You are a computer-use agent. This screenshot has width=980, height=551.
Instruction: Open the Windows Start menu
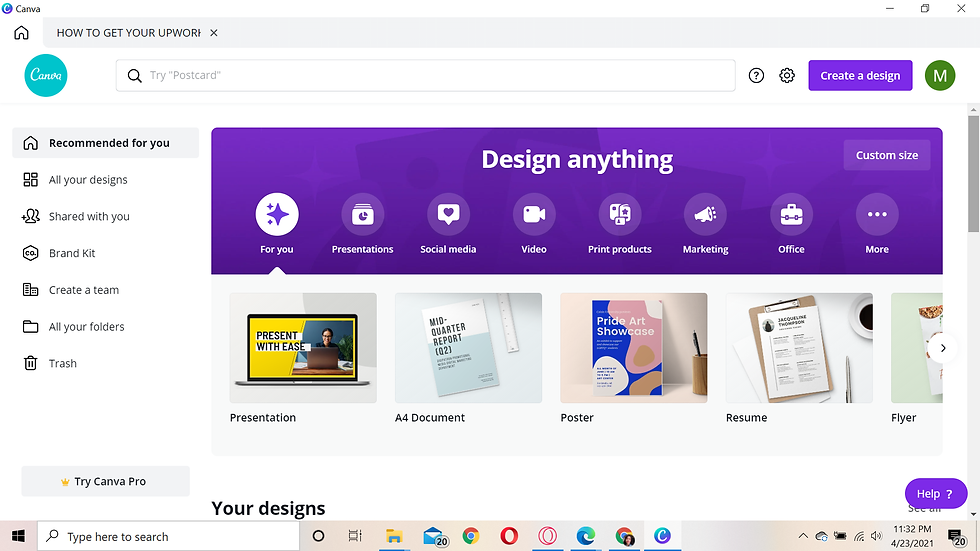pos(18,536)
